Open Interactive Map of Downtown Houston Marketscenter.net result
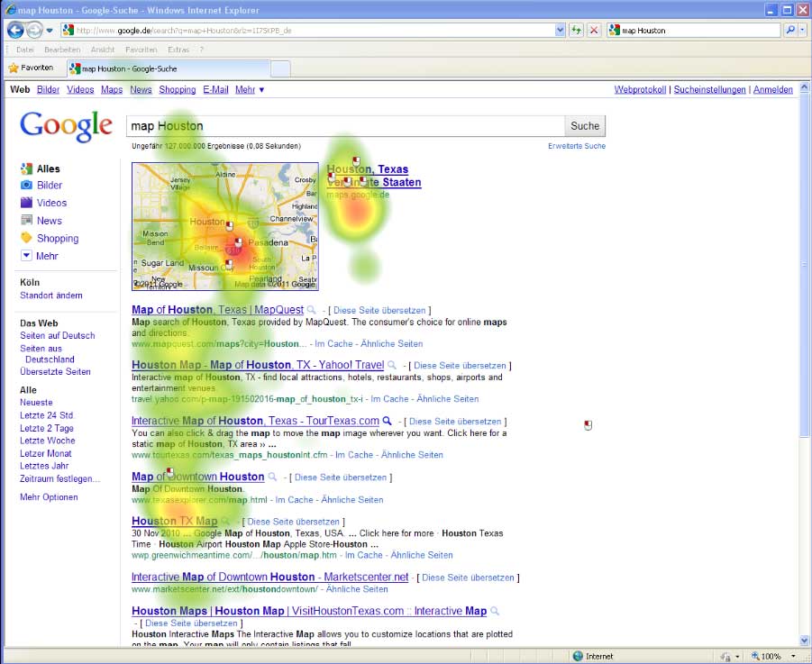The image size is (812, 664). point(269,577)
